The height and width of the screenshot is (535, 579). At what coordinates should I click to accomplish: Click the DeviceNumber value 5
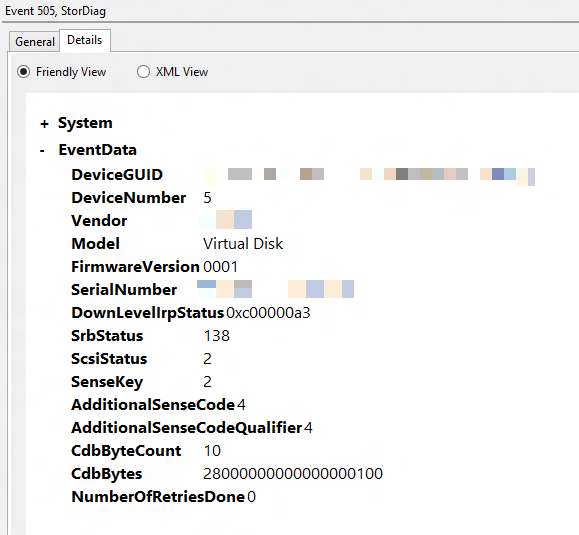tap(207, 198)
